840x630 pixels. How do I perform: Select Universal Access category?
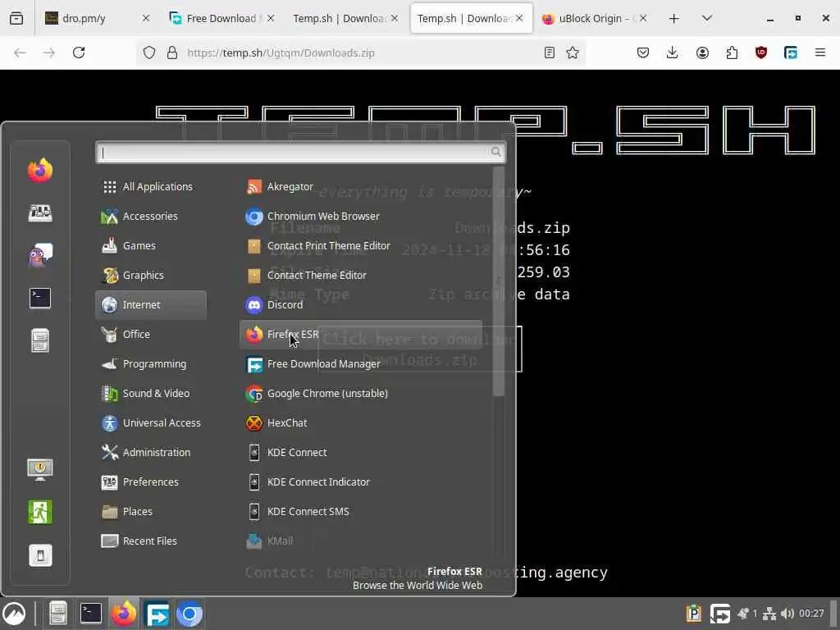[151, 422]
